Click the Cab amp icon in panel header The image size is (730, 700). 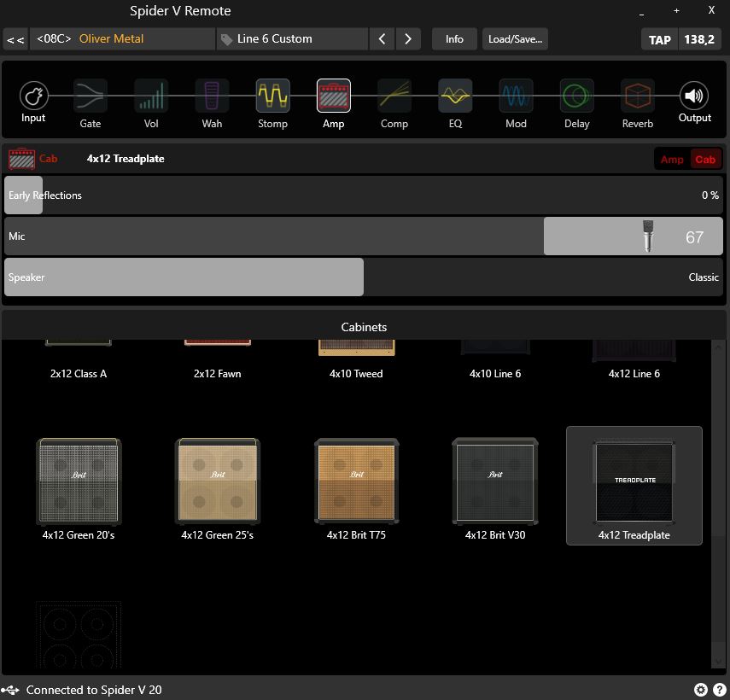pos(21,159)
